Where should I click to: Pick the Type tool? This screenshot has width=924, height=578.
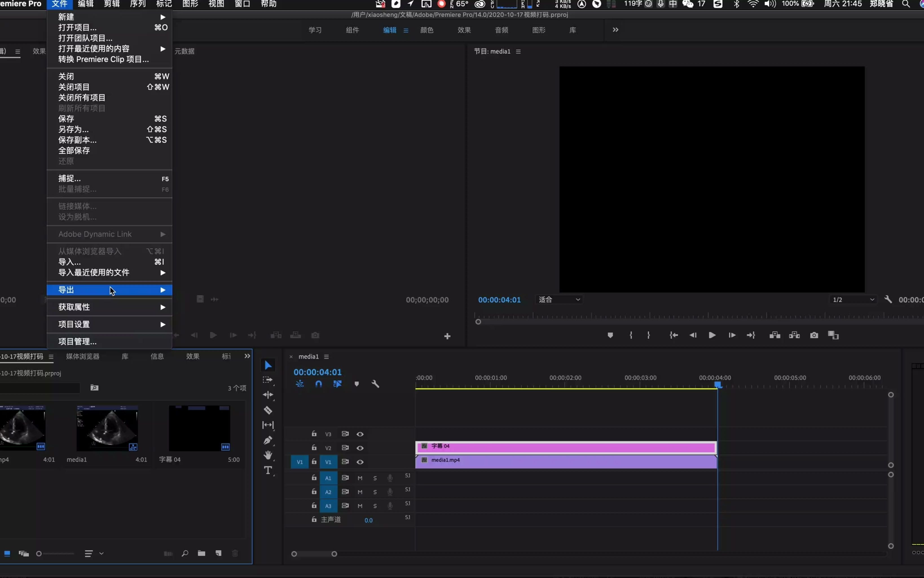(x=268, y=470)
